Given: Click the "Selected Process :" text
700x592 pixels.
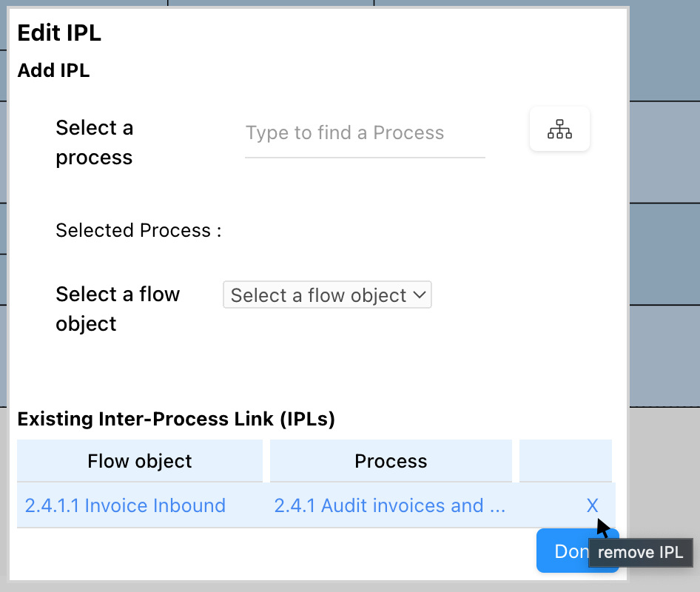Looking at the screenshot, I should (x=138, y=231).
